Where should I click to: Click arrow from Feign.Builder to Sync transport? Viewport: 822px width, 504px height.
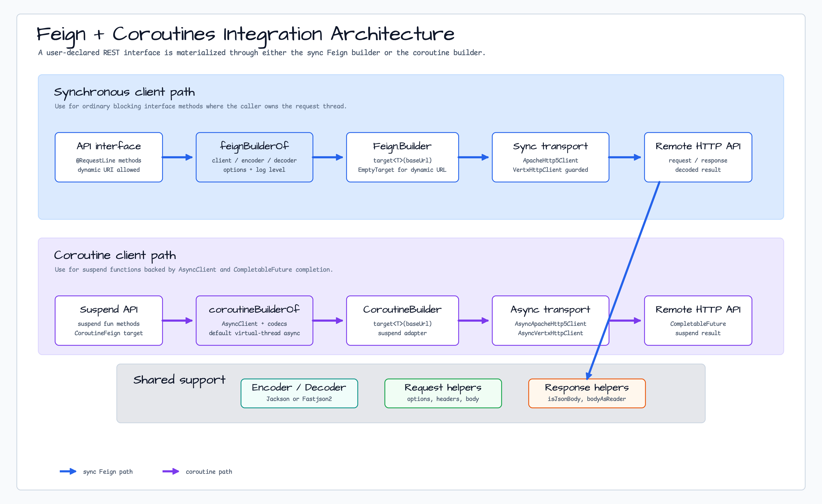[474, 157]
